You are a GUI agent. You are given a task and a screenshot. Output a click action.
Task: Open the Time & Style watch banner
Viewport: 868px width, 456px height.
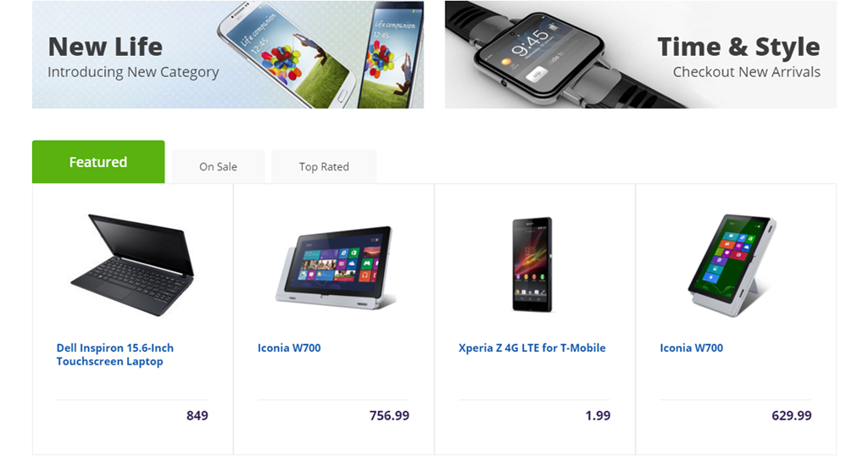pos(641,54)
